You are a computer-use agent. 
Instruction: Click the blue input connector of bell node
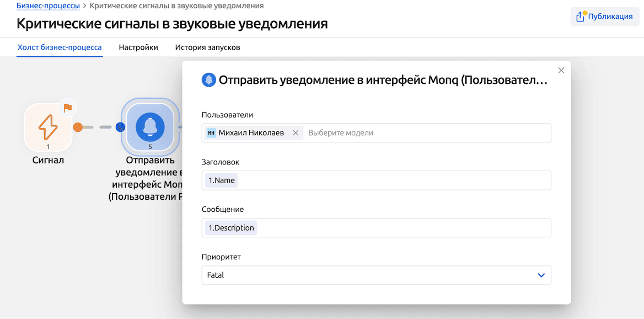121,127
